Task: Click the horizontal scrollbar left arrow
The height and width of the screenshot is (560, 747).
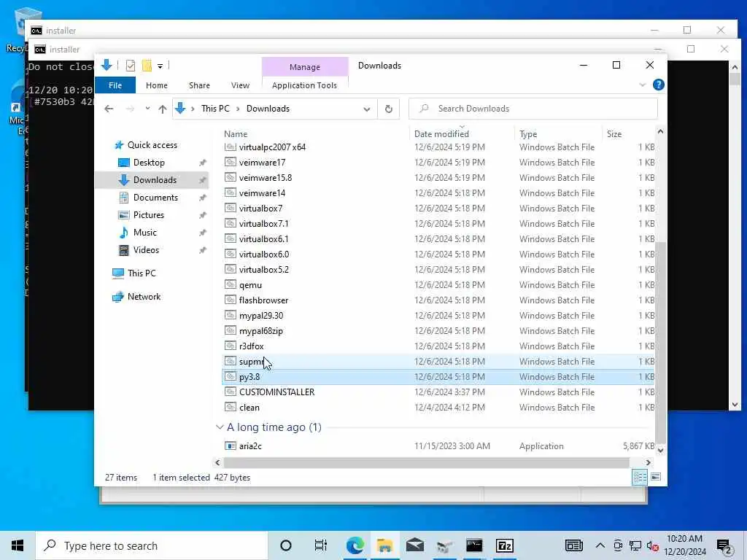Action: coord(217,462)
